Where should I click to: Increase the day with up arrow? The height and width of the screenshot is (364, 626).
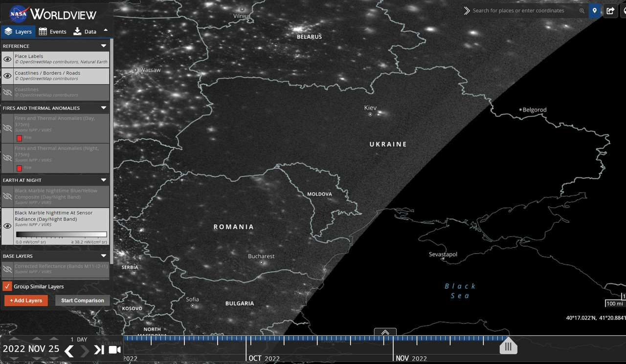[53, 339]
